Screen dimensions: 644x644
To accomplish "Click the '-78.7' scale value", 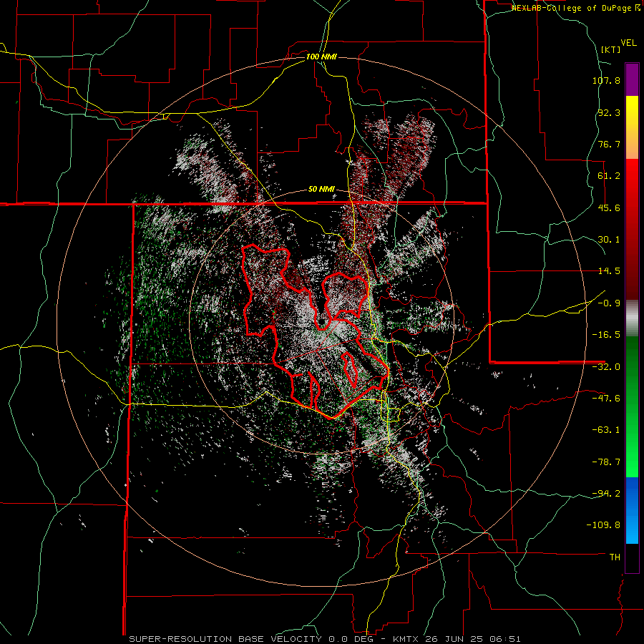I will (x=606, y=462).
